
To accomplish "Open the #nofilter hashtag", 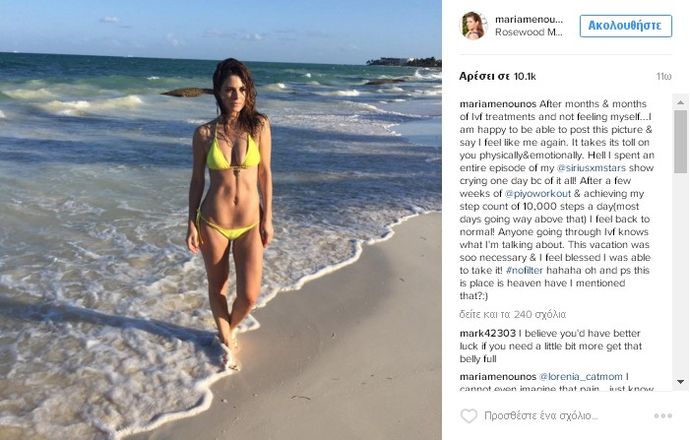I will coord(525,270).
